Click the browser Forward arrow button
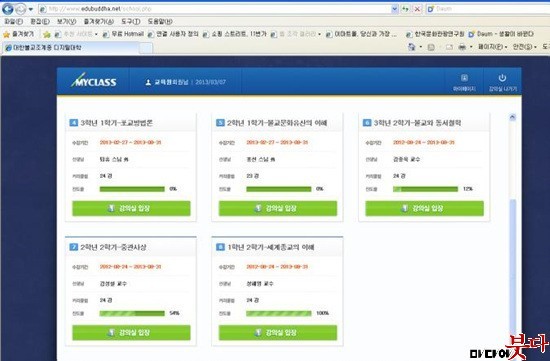550x361 pixels. pyautogui.click(x=21, y=9)
